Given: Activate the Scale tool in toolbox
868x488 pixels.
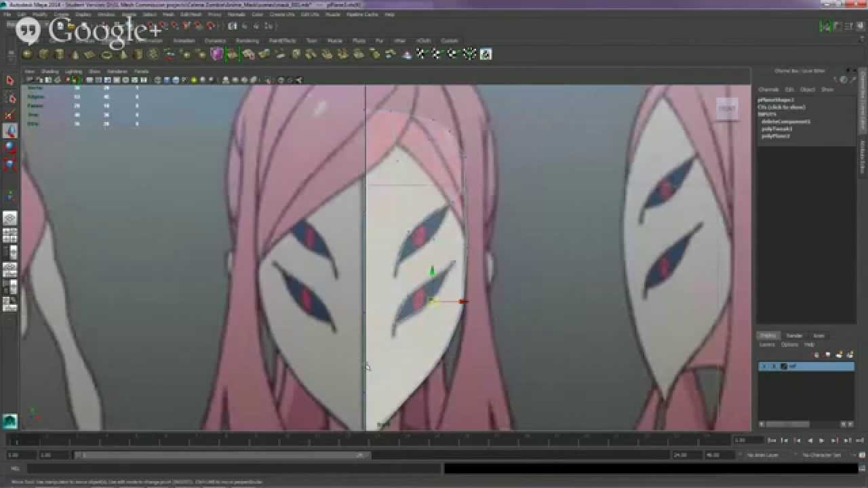Looking at the screenshot, I should tap(9, 164).
